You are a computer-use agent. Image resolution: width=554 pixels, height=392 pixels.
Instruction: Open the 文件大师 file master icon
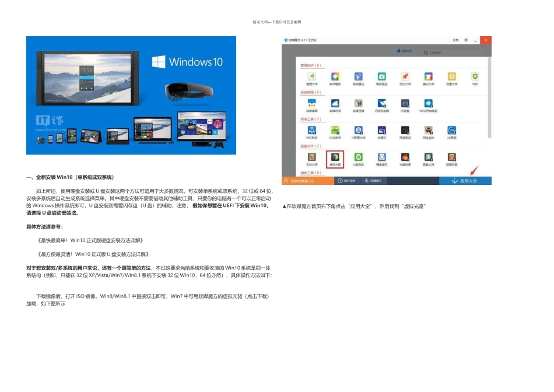311,157
